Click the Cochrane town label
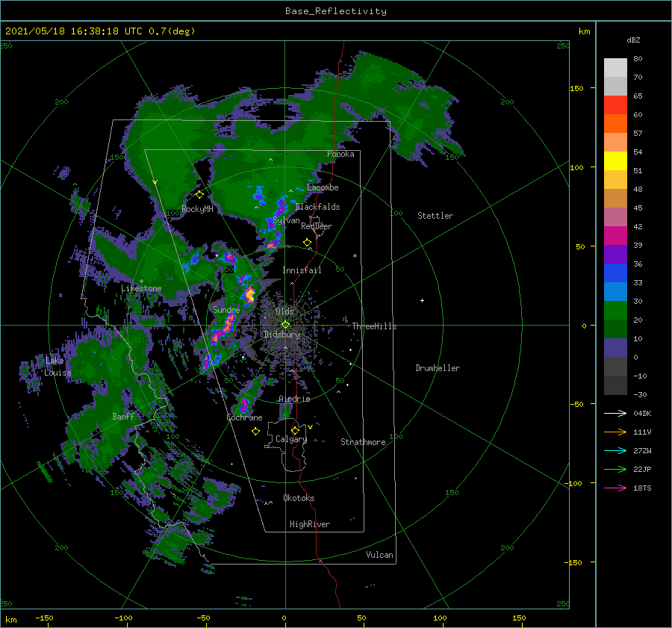This screenshot has height=628, width=672. coord(244,417)
